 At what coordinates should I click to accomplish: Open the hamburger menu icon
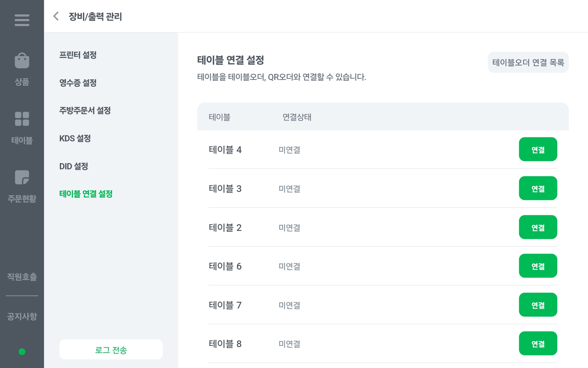point(22,20)
